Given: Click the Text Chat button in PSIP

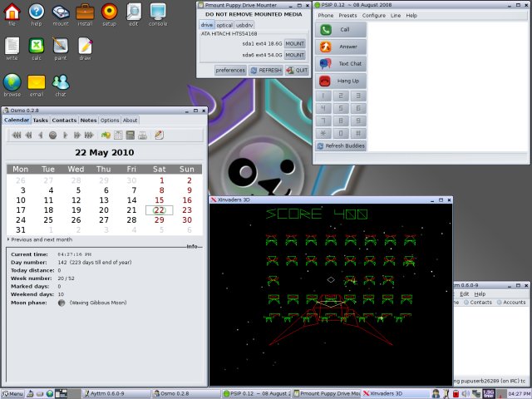Looking at the screenshot, I should [x=341, y=64].
